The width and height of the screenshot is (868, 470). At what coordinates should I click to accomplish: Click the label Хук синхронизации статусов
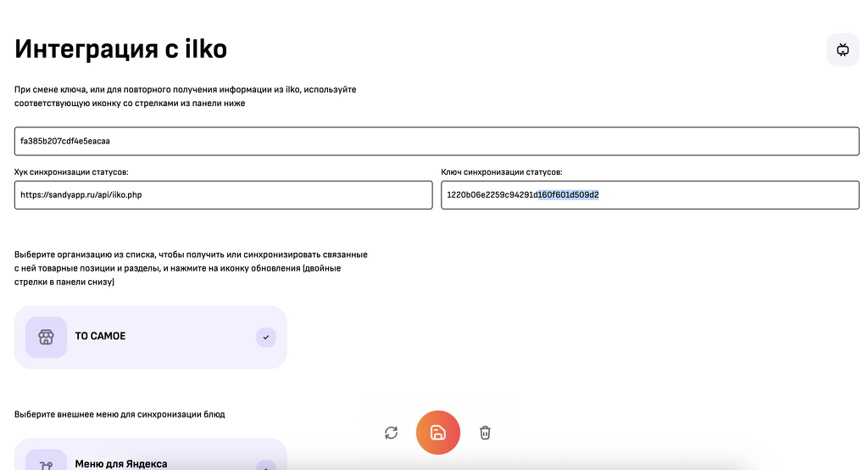[71, 172]
